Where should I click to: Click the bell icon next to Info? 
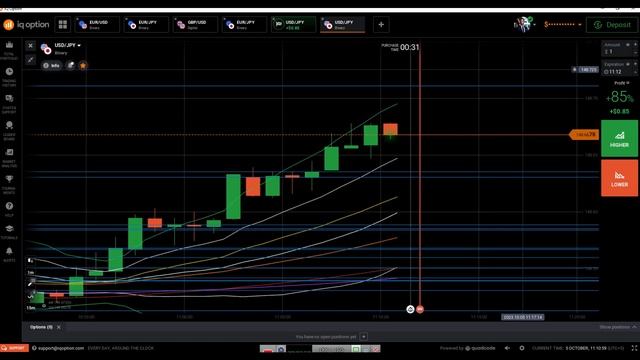click(71, 65)
